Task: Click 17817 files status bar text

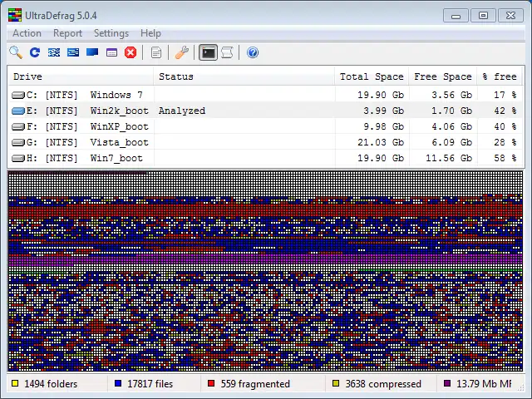Action: coord(150,384)
